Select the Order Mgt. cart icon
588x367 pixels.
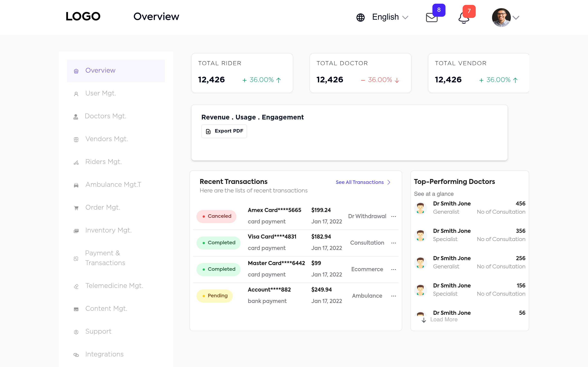tap(76, 208)
